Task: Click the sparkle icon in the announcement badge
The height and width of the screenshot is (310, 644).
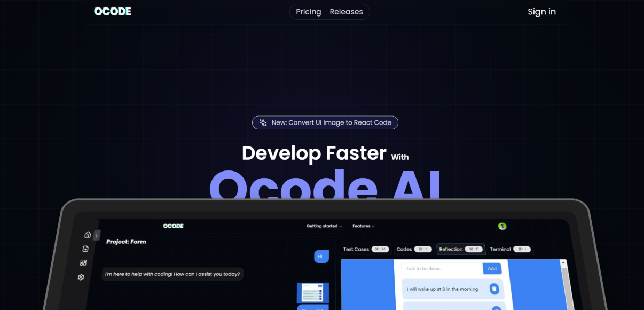Action: [x=262, y=122]
